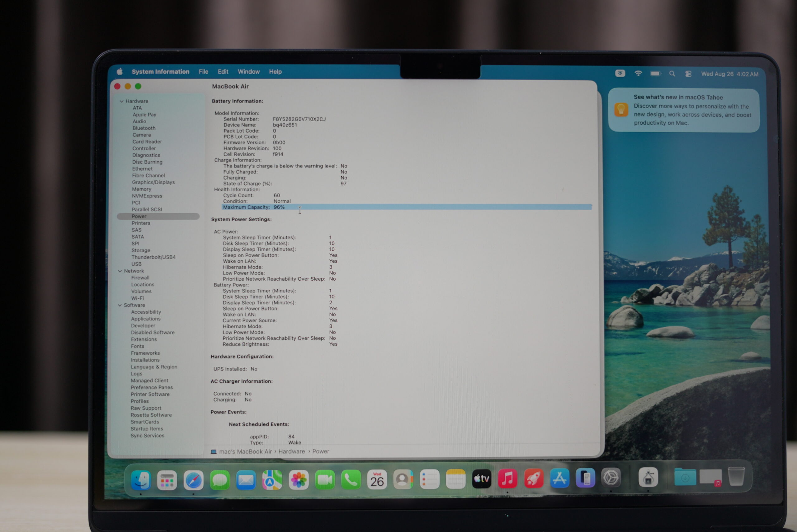Screen dimensions: 797x532
Task: Open Music app in Dock
Action: coord(507,479)
